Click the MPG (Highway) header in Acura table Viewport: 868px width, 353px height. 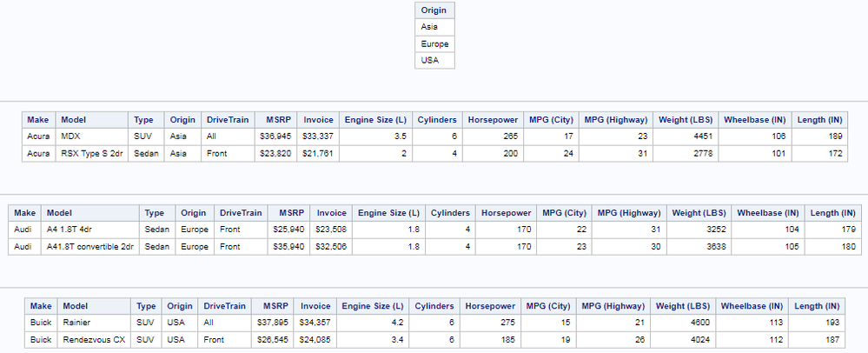point(615,120)
